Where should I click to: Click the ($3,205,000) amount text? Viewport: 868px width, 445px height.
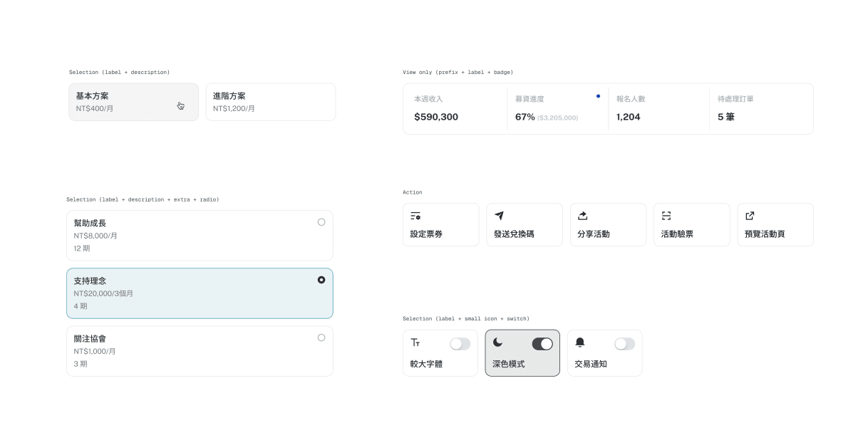(558, 117)
